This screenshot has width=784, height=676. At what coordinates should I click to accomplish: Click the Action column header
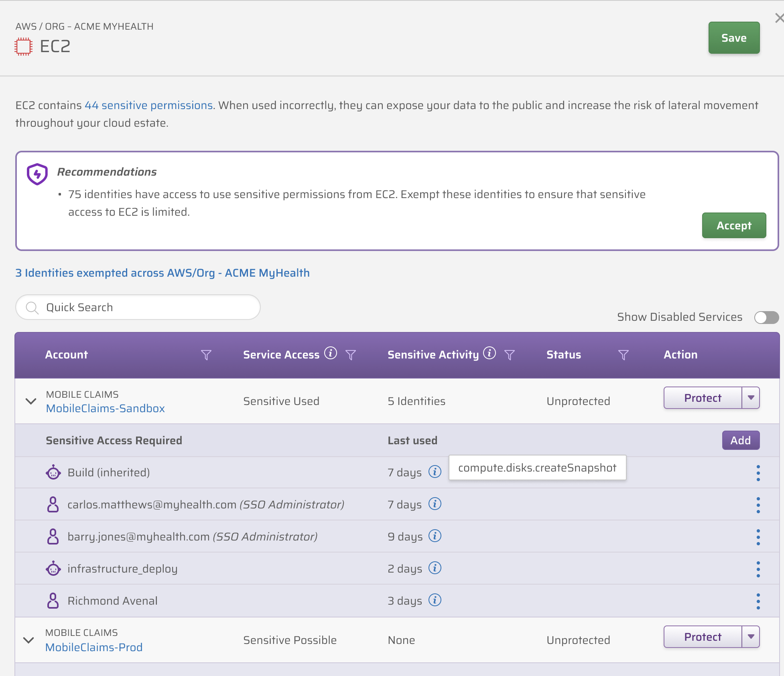(680, 355)
